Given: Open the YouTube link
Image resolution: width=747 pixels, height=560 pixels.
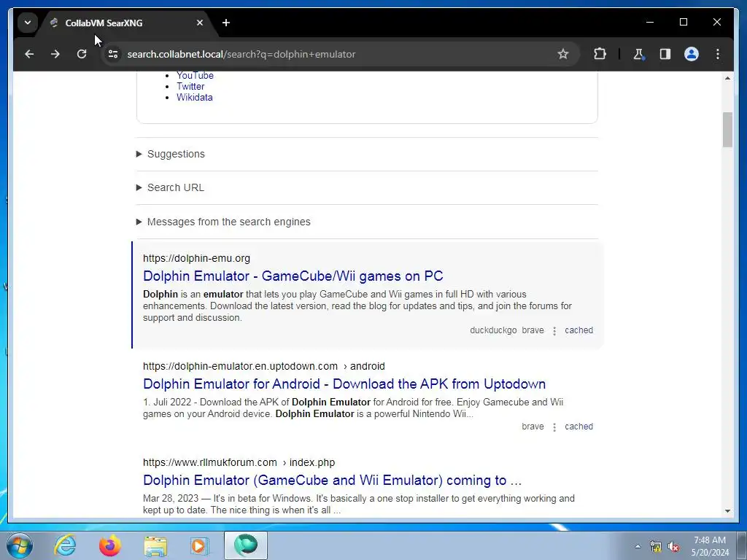Looking at the screenshot, I should 195,75.
